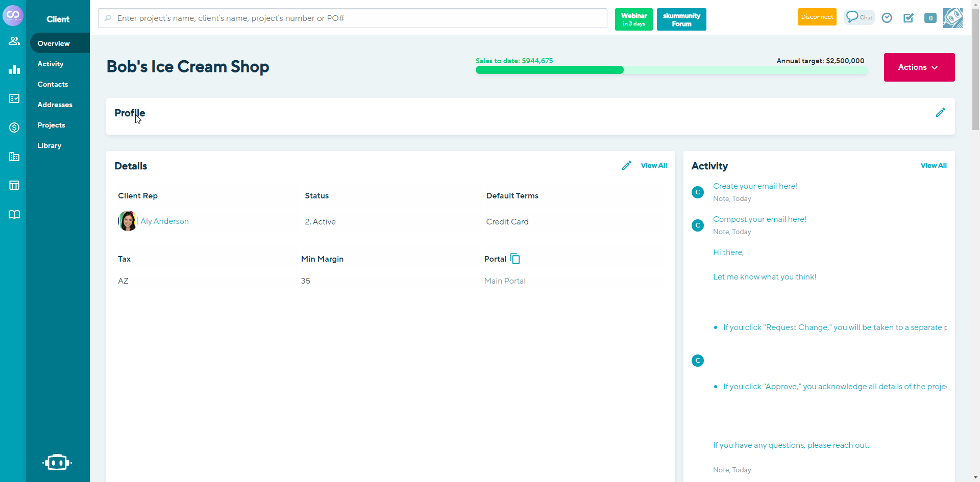The height and width of the screenshot is (482, 980).
Task: Check notifications badge showing 0
Action: click(x=930, y=17)
